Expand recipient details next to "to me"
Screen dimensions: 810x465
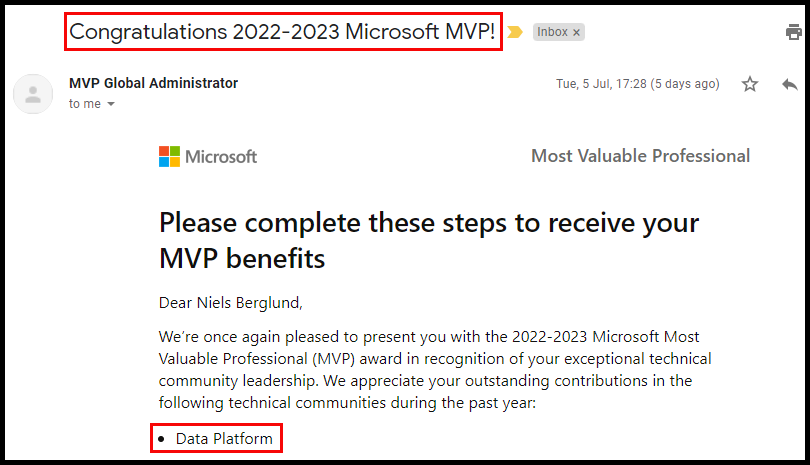tap(111, 104)
